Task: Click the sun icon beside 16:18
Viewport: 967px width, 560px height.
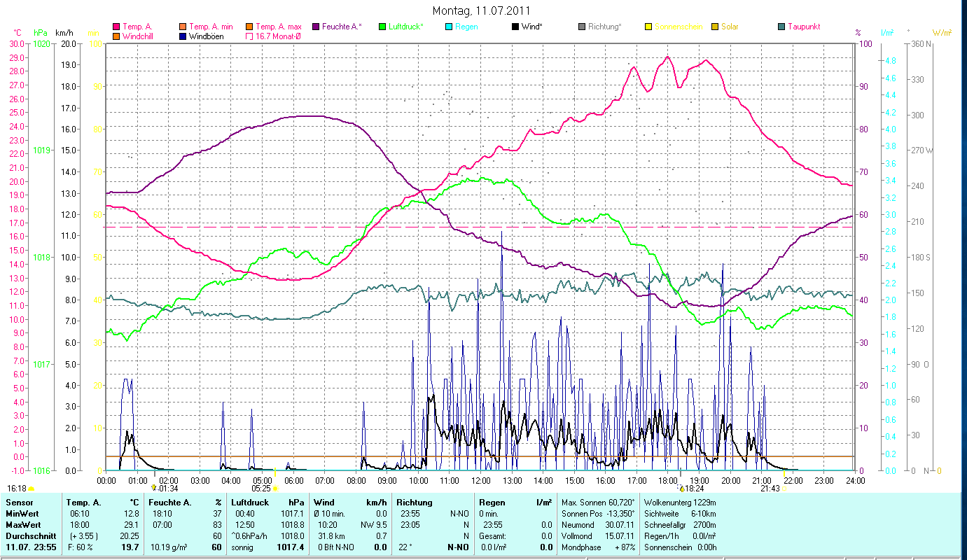Action: (x=32, y=488)
